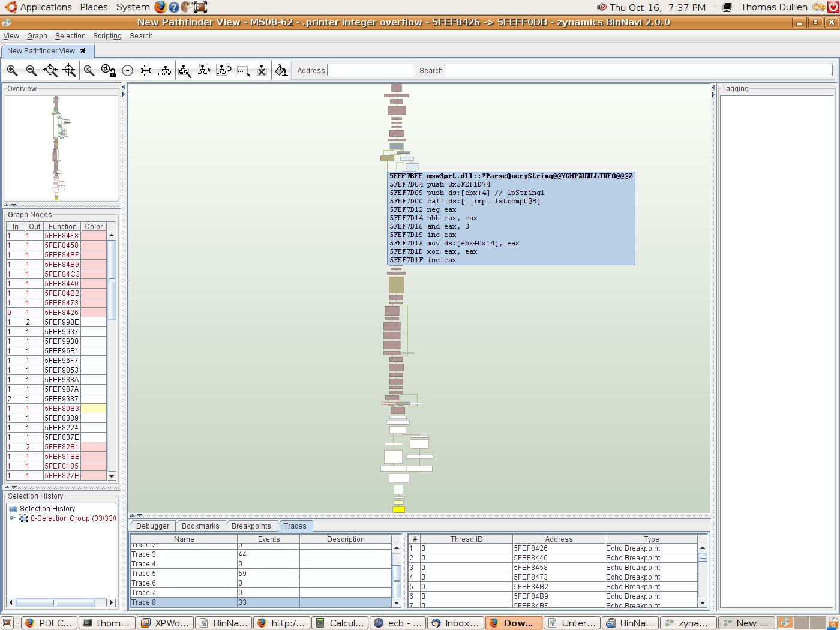Click color cell of 5FEF990E row
Screen dimensions: 840x630
(x=94, y=322)
